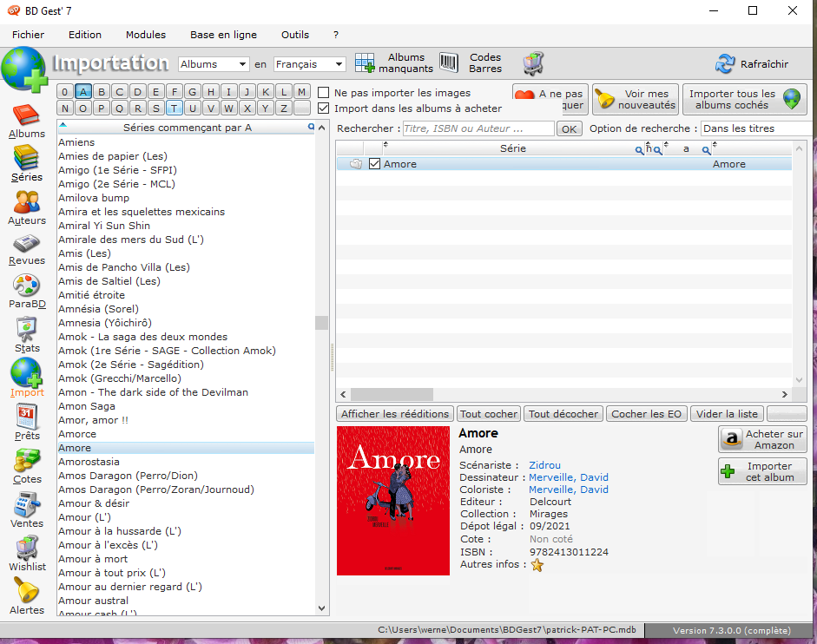Click the search field for Titre, ISBN
Image resolution: width=817 pixels, height=644 pixels.
[x=478, y=128]
